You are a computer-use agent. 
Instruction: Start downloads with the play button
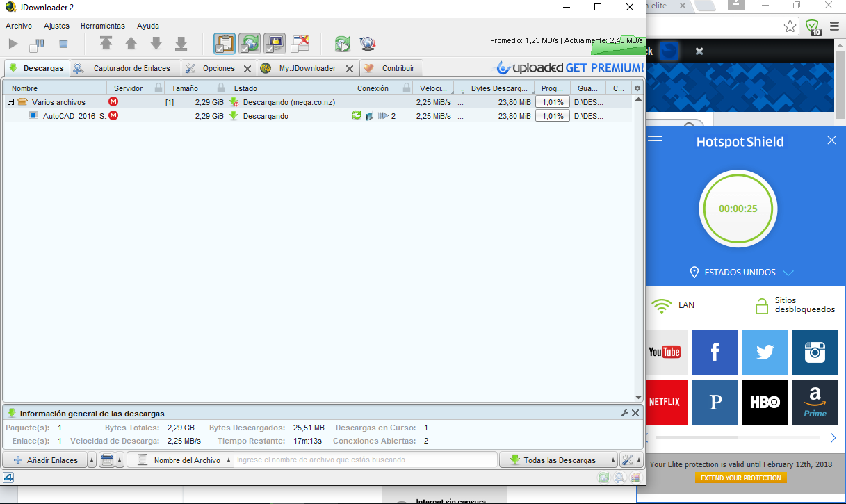click(x=13, y=44)
